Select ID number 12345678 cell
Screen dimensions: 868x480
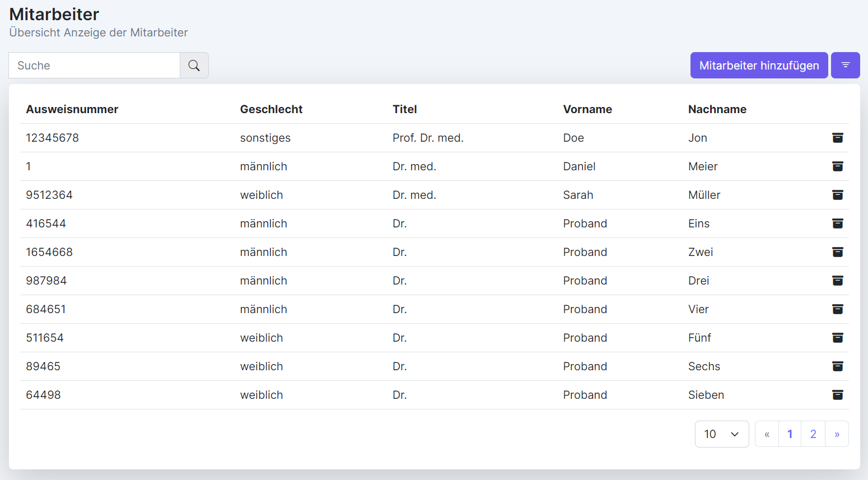pyautogui.click(x=53, y=138)
